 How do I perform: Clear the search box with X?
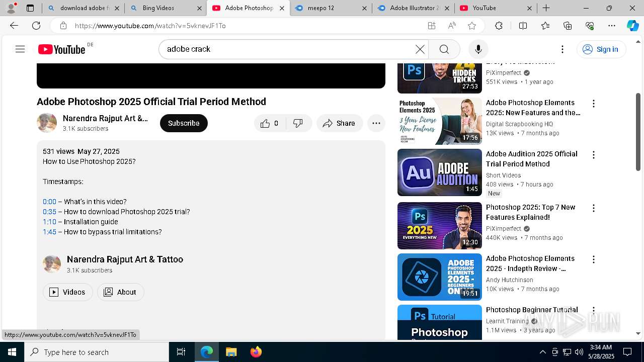420,49
